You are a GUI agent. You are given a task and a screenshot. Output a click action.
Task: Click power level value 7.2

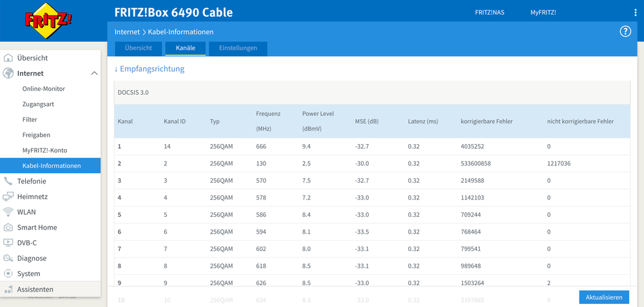click(x=306, y=198)
